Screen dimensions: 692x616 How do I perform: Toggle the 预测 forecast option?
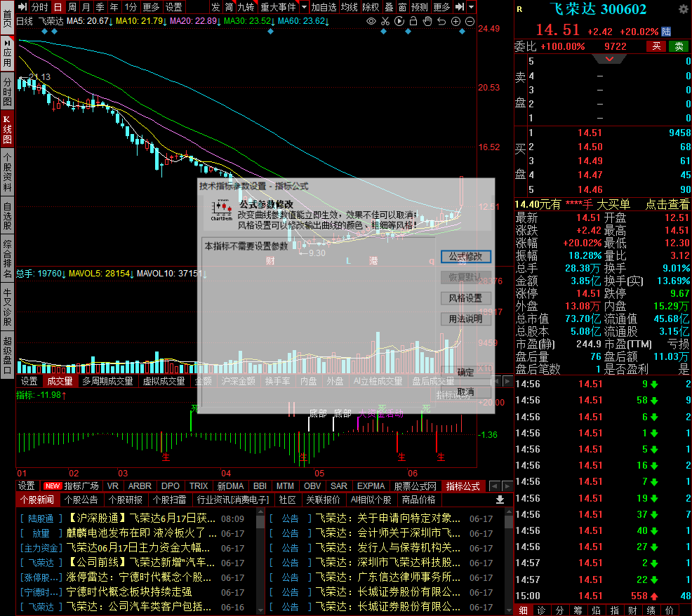[419, 7]
